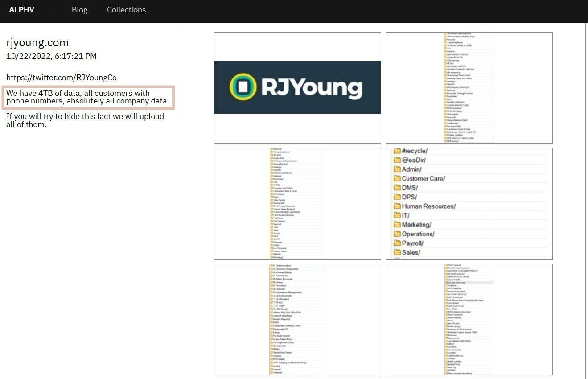Go to the Blog page
This screenshot has width=588, height=379.
tap(79, 10)
